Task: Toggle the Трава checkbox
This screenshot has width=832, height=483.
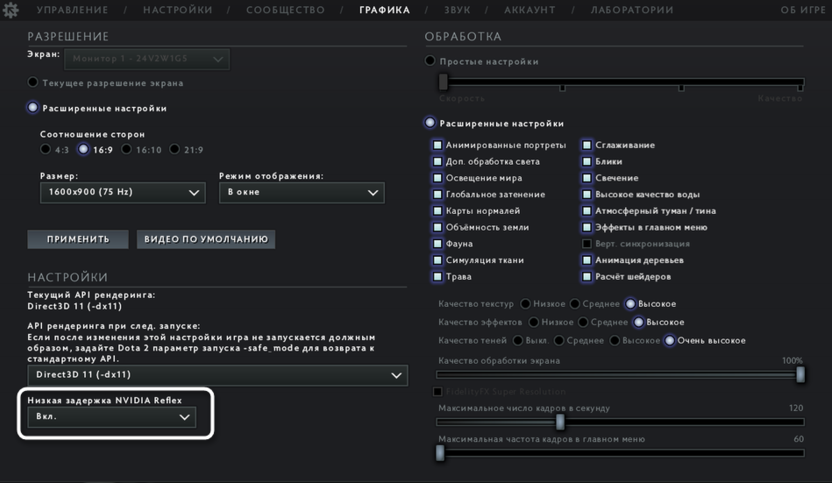Action: coord(438,277)
